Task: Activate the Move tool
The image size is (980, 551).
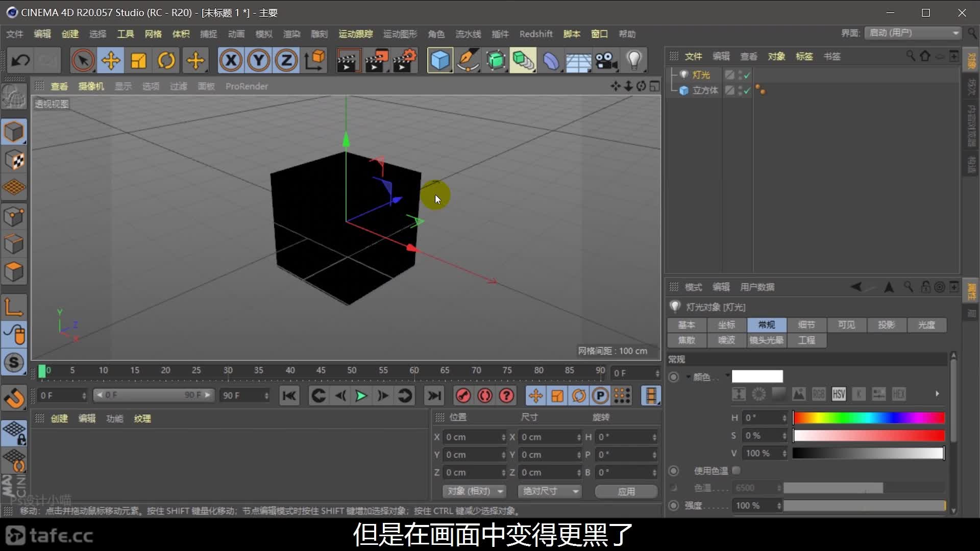Action: [x=111, y=61]
